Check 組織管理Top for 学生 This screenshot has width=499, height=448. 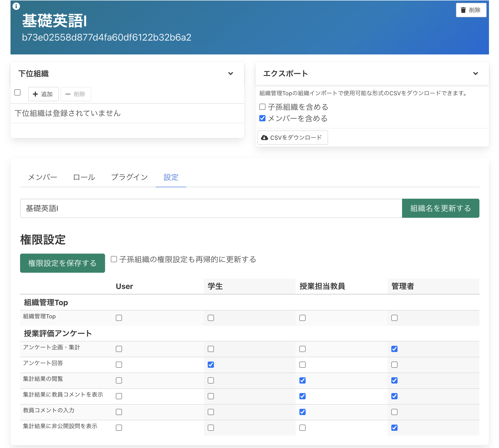[211, 318]
